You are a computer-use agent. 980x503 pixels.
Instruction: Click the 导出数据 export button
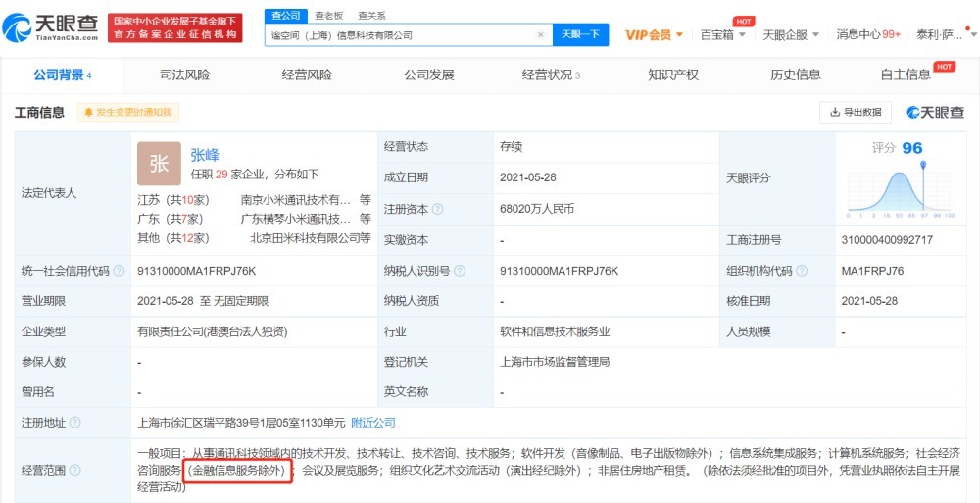[x=856, y=112]
